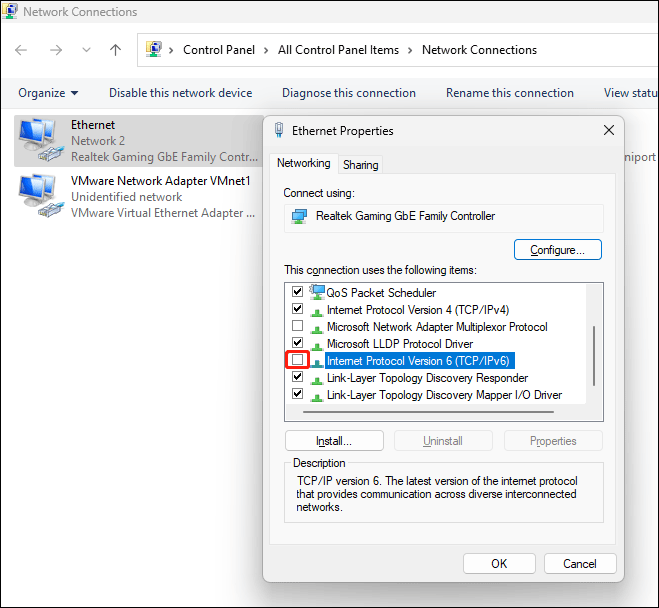This screenshot has height=608, width=659.
Task: Click the Back navigation arrow
Action: pos(21,50)
